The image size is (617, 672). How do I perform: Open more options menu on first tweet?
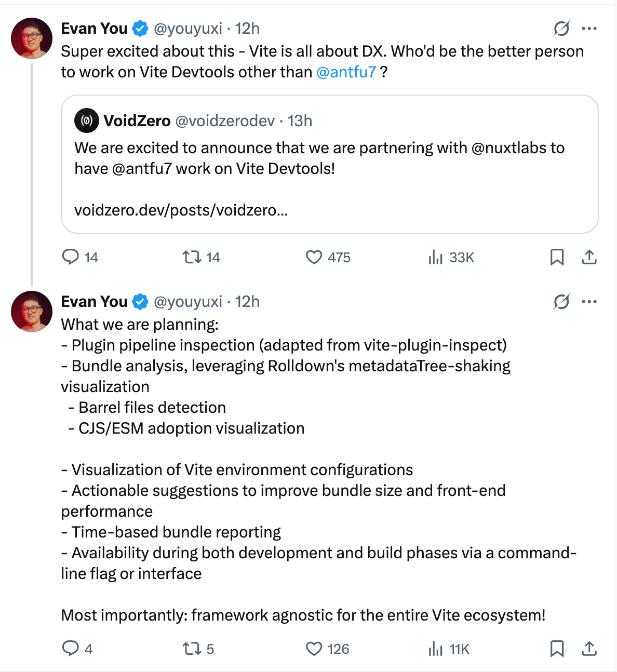tap(589, 29)
